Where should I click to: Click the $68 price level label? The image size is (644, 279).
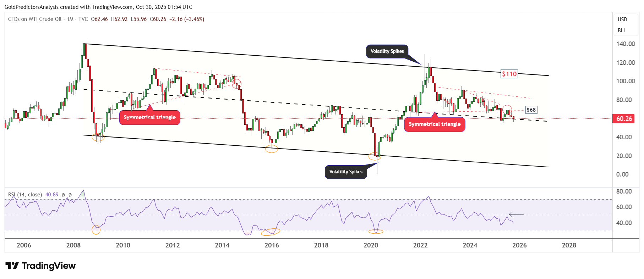point(531,110)
